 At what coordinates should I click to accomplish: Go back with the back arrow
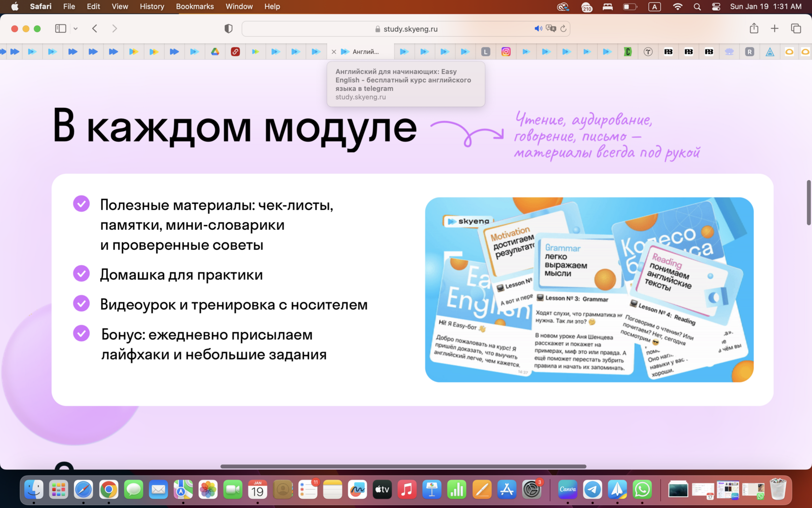pyautogui.click(x=95, y=29)
